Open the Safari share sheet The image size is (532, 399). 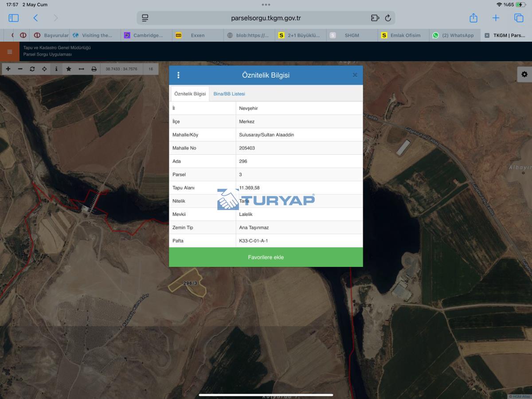(473, 18)
